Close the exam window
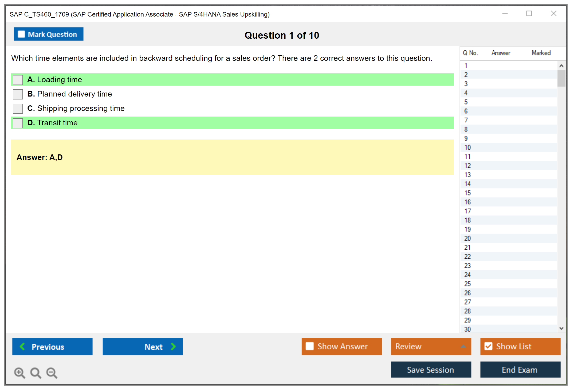 pyautogui.click(x=553, y=14)
